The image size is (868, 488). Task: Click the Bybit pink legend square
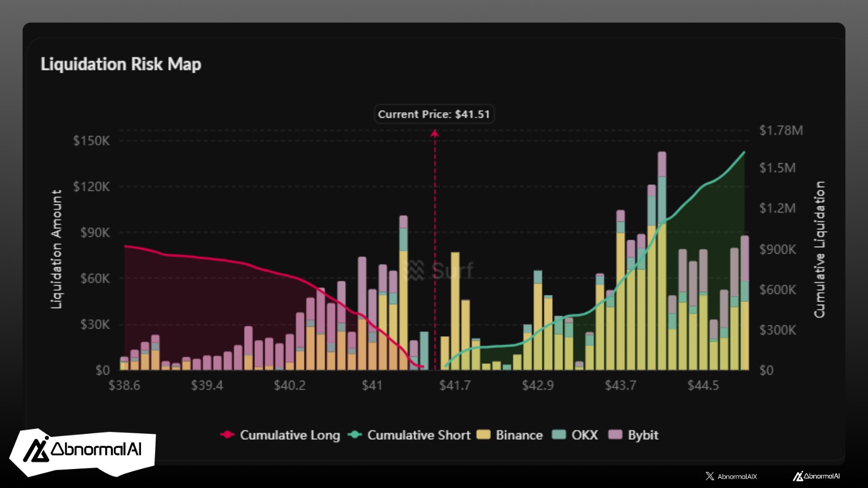click(615, 435)
